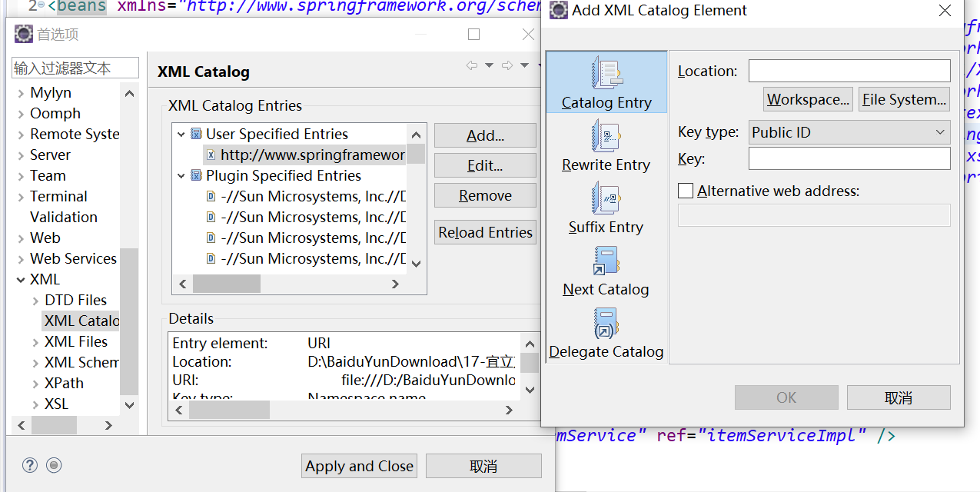The height and width of the screenshot is (492, 980).
Task: Click the Plugin Specified Entries catalog icon
Action: point(196,175)
